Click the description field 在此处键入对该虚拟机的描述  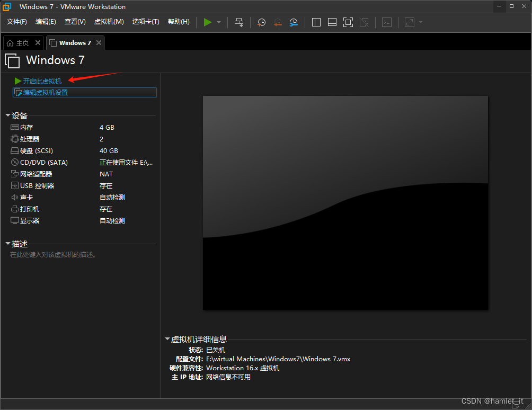click(x=54, y=255)
